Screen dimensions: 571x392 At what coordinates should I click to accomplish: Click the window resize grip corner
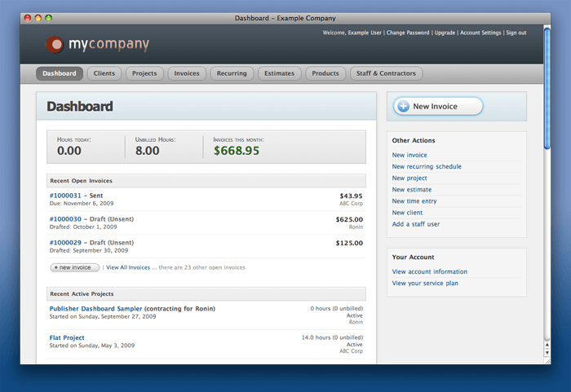point(547,361)
